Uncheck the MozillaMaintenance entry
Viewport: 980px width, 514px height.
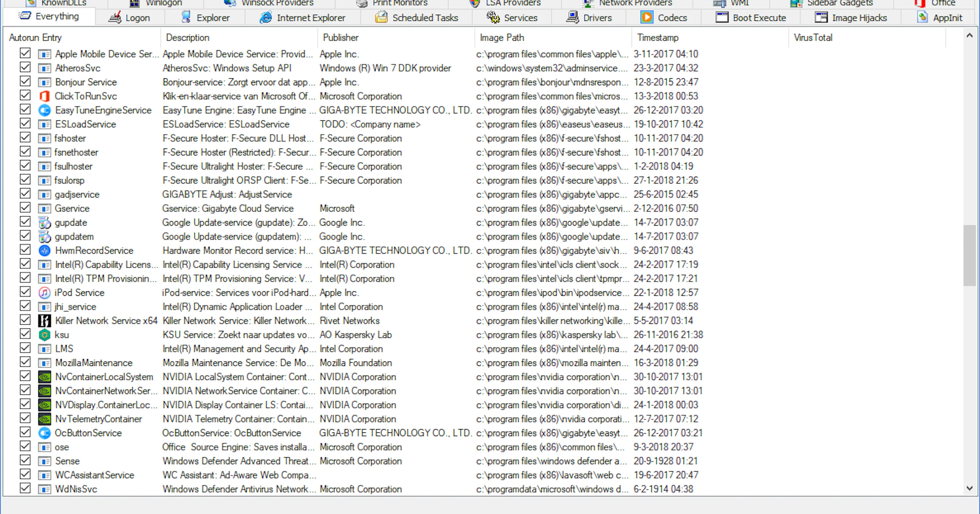coord(25,362)
